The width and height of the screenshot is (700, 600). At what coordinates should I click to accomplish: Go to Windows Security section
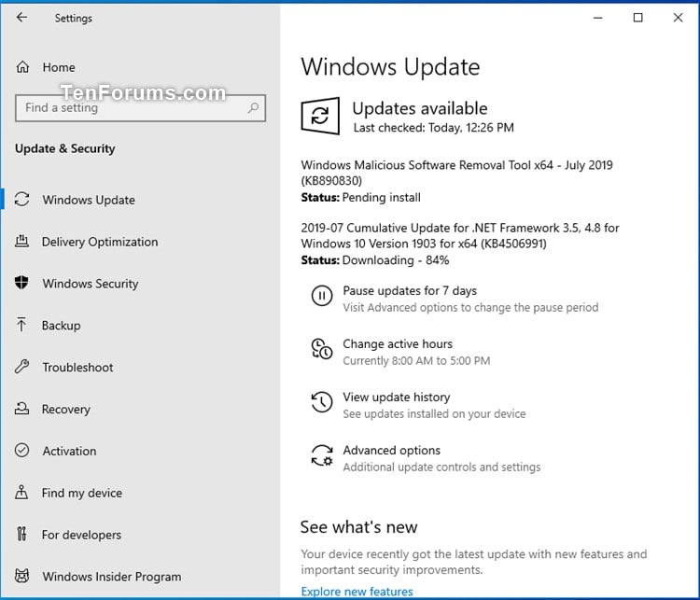tap(91, 284)
